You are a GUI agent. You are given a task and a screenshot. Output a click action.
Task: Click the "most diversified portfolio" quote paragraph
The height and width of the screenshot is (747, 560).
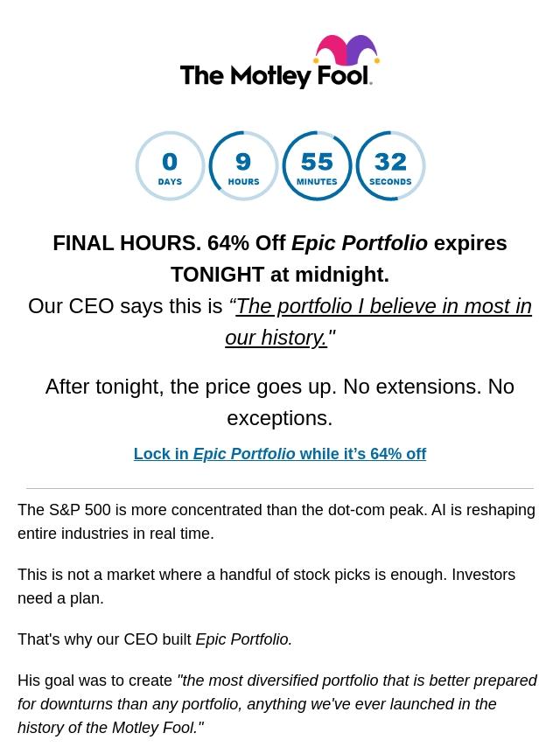tap(276, 704)
